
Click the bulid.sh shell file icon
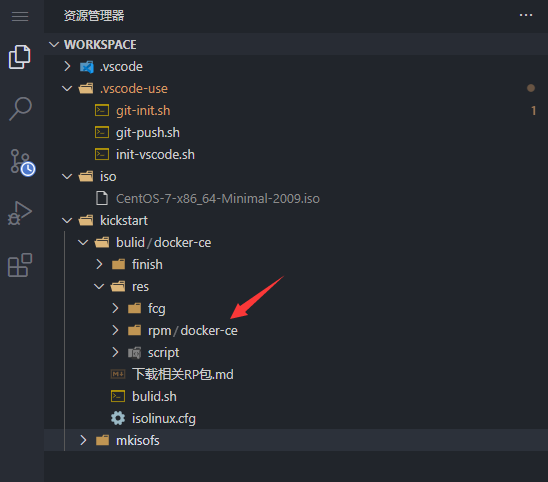pos(118,396)
